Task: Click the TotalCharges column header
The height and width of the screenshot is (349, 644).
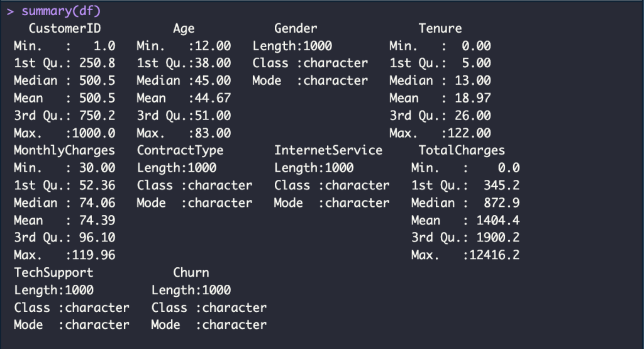Action: (462, 150)
